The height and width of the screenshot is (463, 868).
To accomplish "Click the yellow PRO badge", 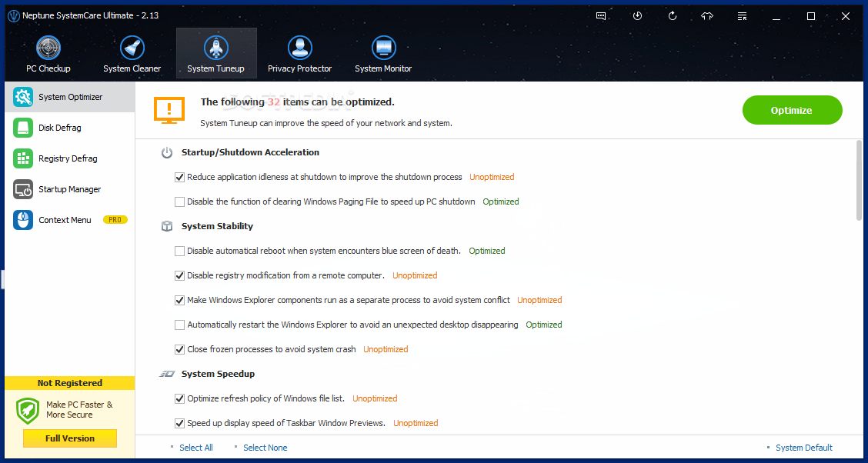I will pyautogui.click(x=115, y=220).
